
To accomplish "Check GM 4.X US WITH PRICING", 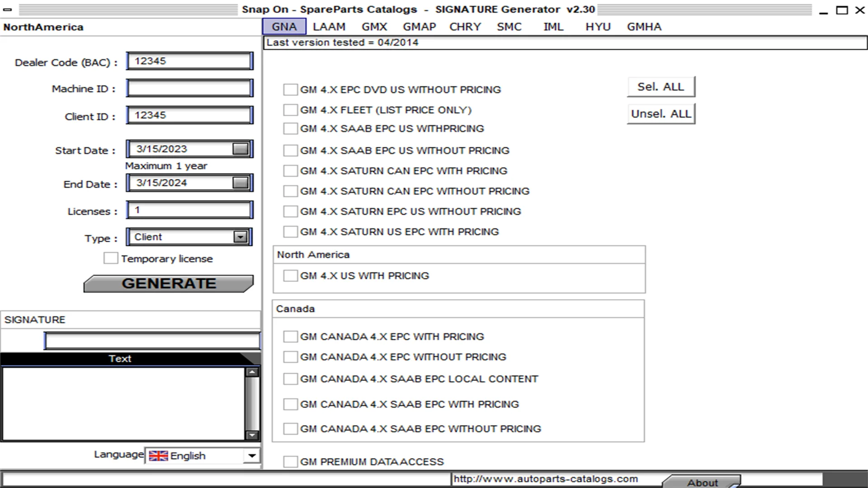I will [290, 276].
